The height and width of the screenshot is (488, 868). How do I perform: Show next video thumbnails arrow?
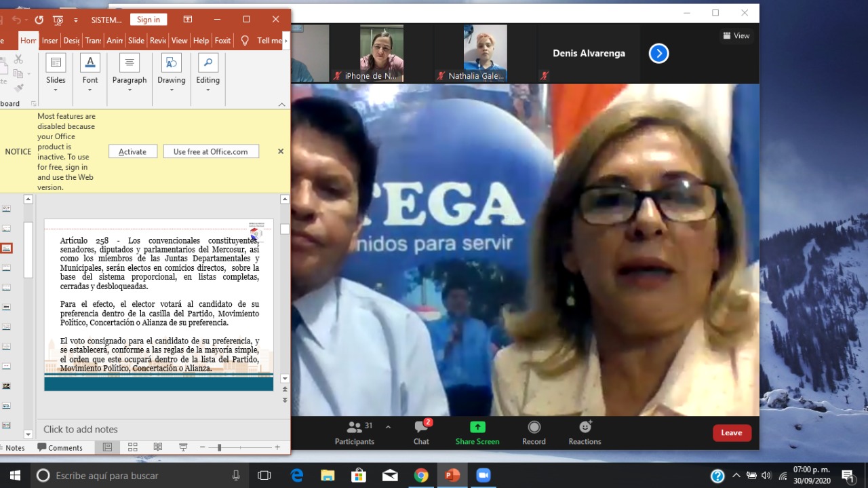point(658,54)
